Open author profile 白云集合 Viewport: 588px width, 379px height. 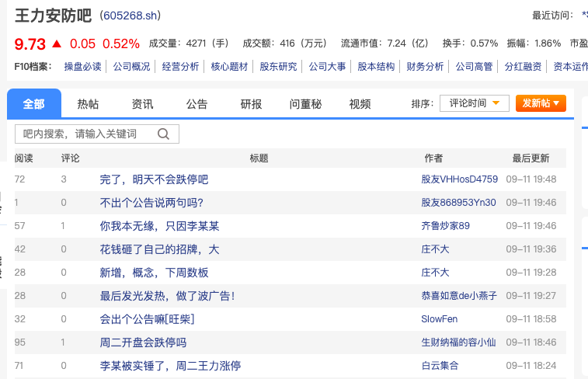pos(440,365)
